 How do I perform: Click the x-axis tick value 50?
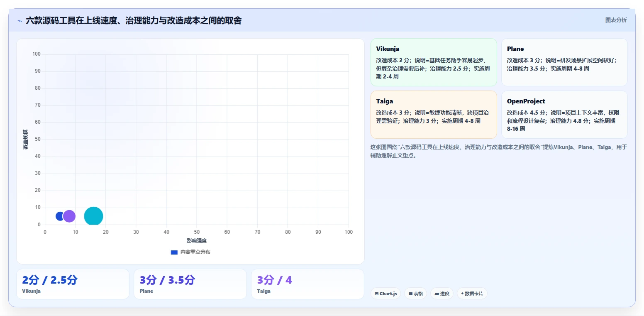(197, 232)
